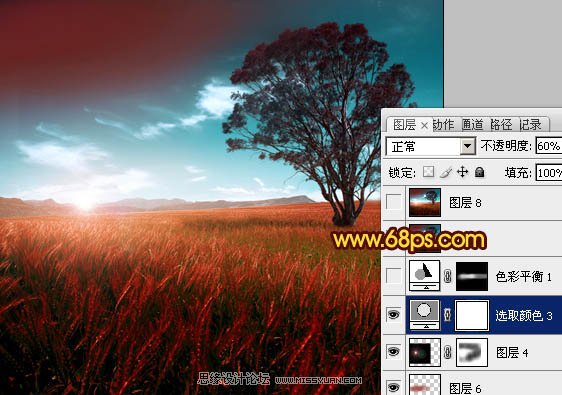Image resolution: width=562 pixels, height=395 pixels.
Task: Select the 图层 8 layer thumbnail
Action: tap(425, 203)
